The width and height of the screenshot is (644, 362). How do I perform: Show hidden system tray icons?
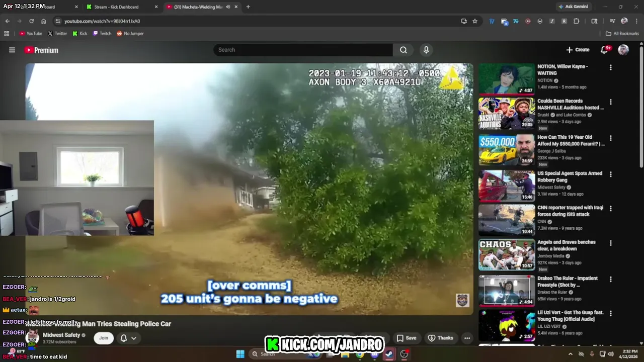pyautogui.click(x=570, y=354)
